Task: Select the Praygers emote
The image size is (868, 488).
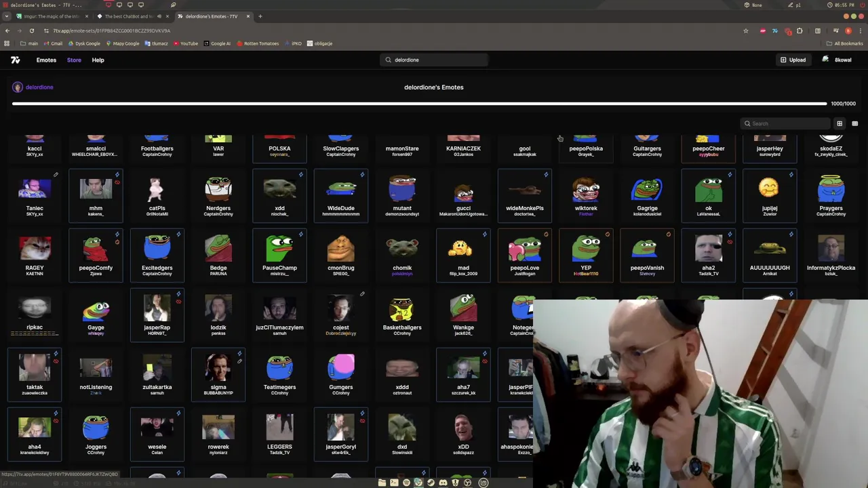Action: [x=831, y=195]
